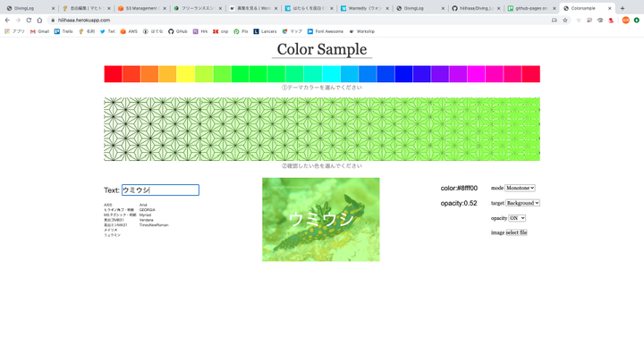
Task: Open the opacity ON dropdown
Action: (x=517, y=218)
